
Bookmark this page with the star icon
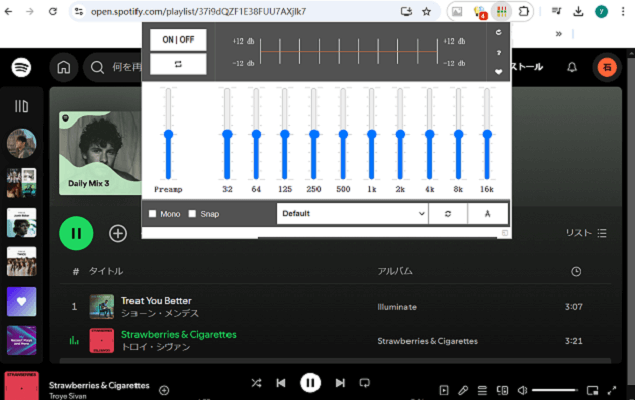coord(426,11)
